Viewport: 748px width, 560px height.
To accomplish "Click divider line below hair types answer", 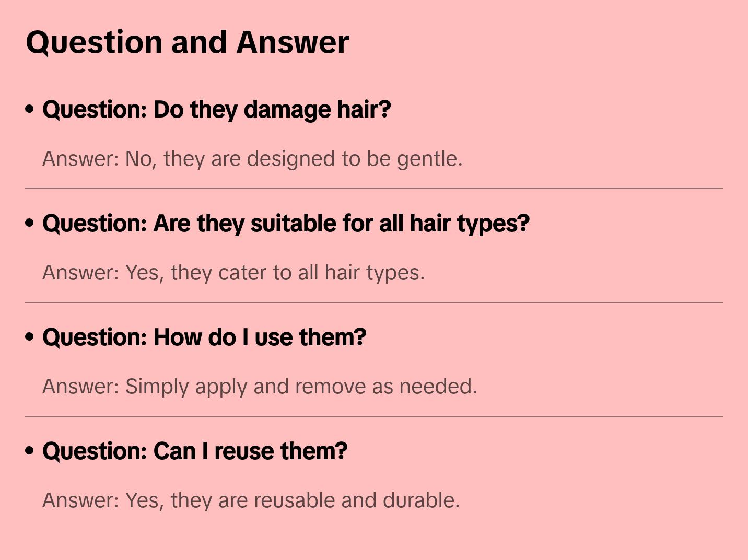I will point(374,302).
